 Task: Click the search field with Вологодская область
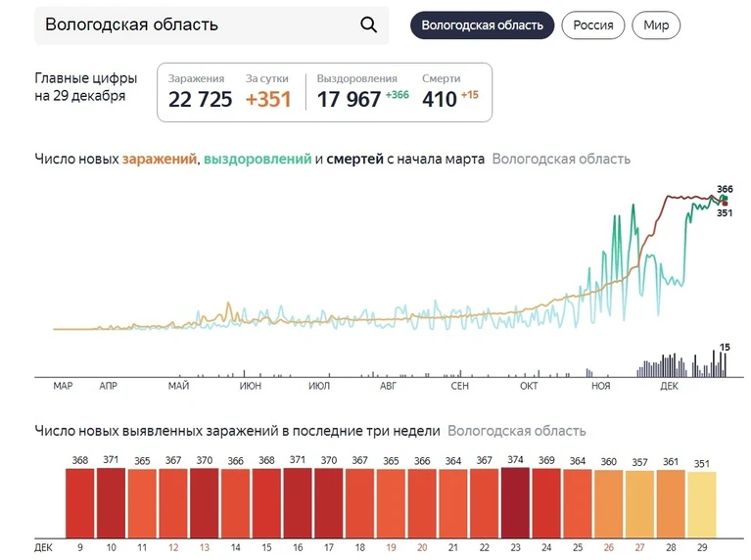tap(211, 25)
